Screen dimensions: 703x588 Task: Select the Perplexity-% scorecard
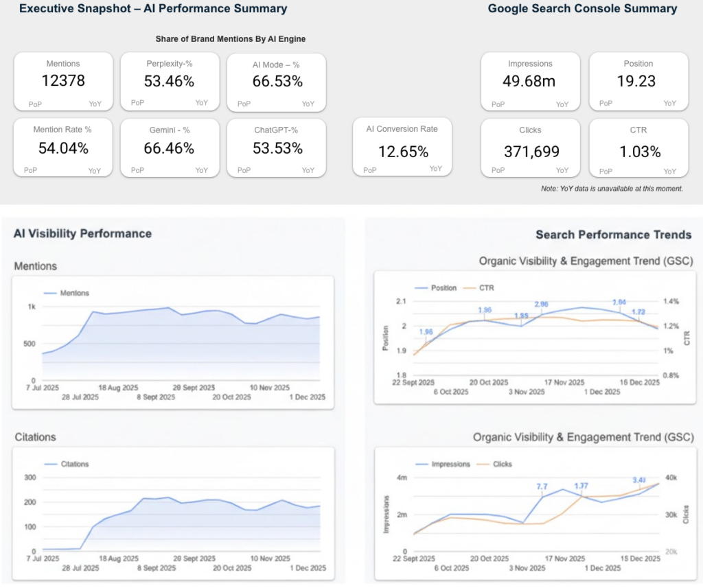[169, 81]
